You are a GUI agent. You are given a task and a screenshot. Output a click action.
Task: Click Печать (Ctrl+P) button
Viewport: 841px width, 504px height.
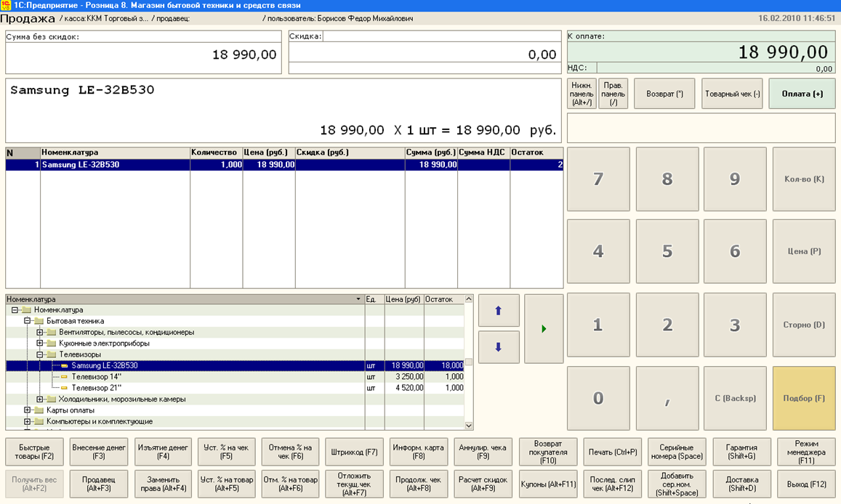(x=613, y=452)
